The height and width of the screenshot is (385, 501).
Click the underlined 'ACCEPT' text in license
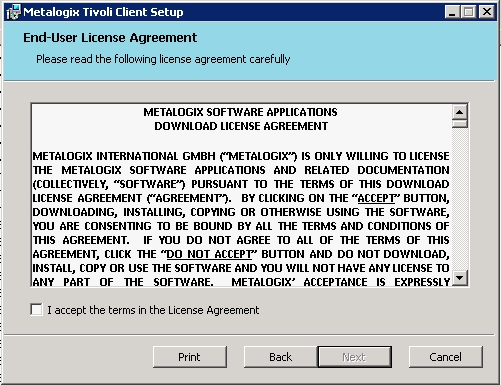pos(376,198)
